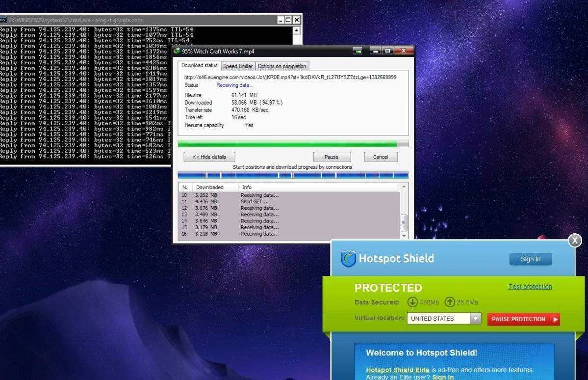
Task: Select the Download status tab
Action: [199, 65]
